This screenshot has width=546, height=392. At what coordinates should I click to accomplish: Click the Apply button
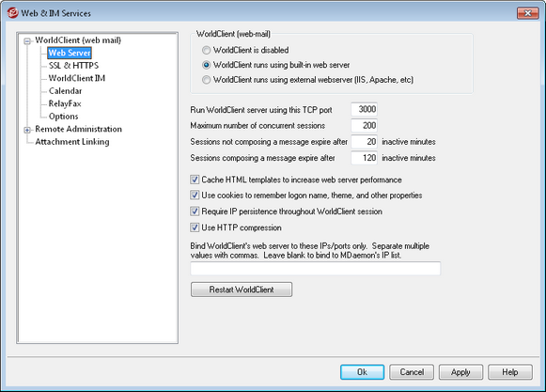[x=460, y=372]
